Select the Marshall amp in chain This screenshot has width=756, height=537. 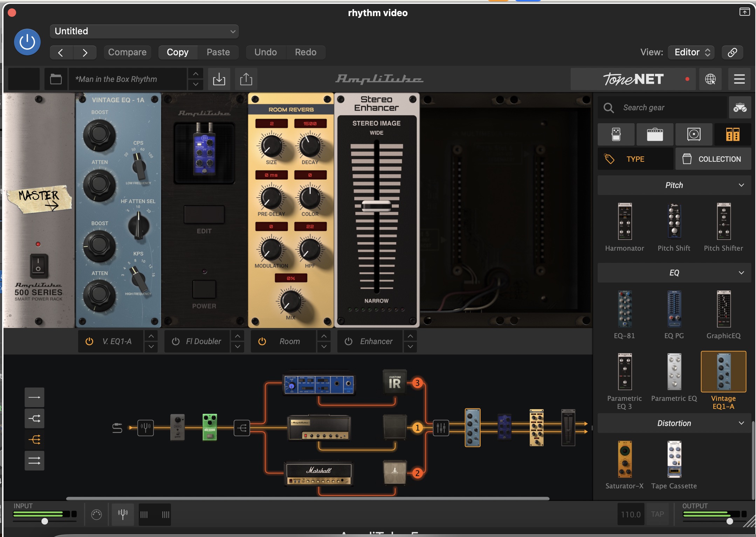click(319, 473)
